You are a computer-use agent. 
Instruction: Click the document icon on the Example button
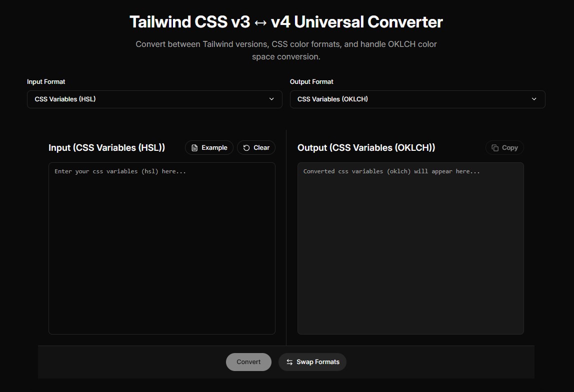195,148
